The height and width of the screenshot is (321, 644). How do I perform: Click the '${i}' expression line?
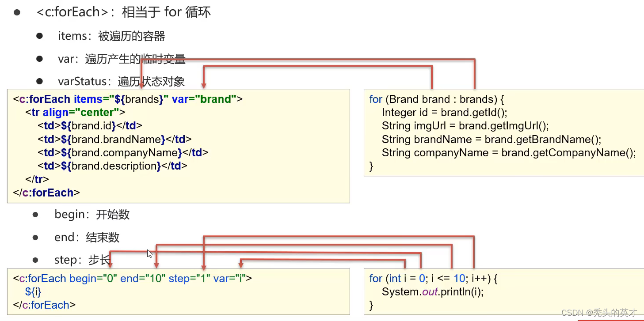[33, 292]
